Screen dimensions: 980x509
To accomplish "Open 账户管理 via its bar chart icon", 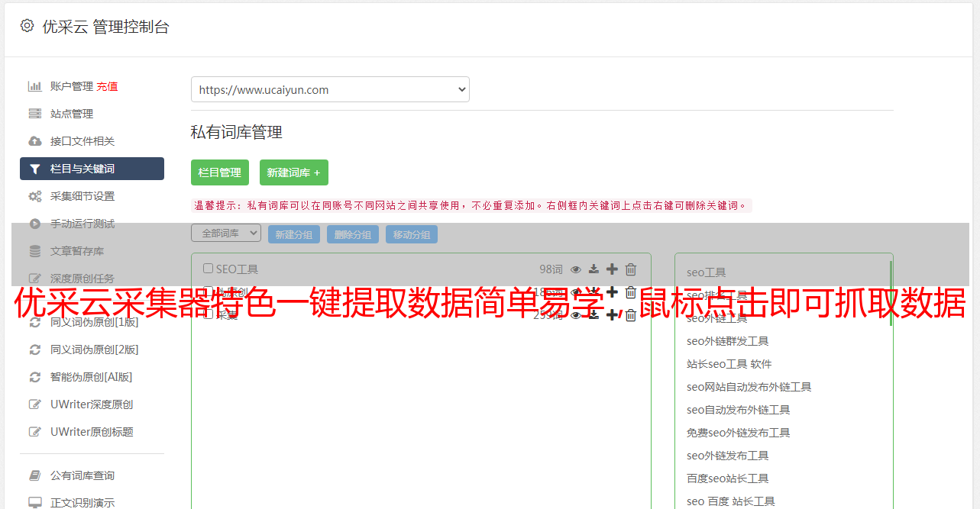I will (x=35, y=86).
